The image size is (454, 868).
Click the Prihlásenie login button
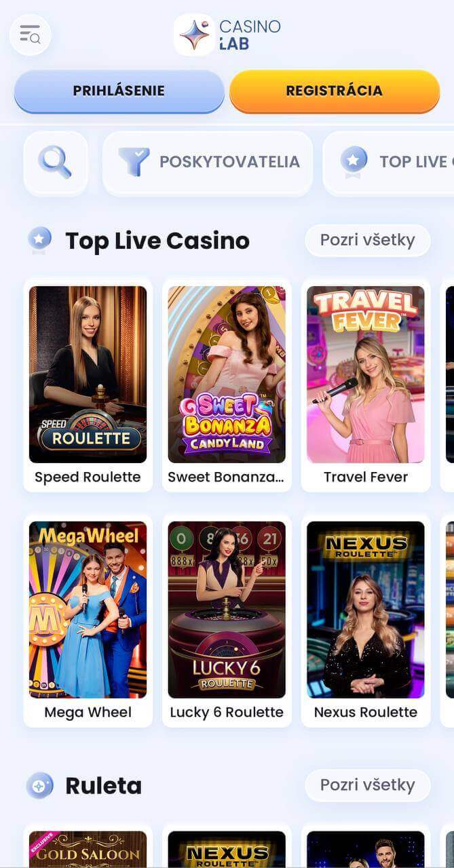point(119,91)
